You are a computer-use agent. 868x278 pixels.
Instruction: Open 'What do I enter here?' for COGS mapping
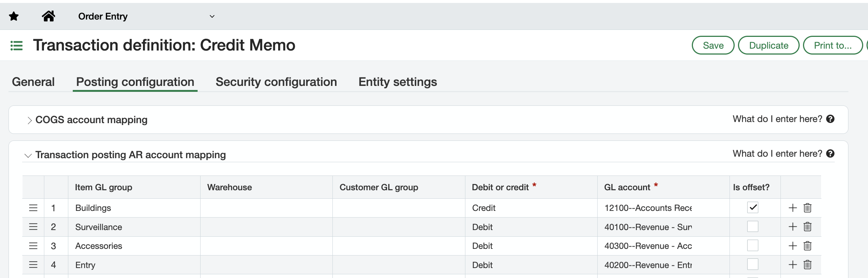(x=778, y=119)
